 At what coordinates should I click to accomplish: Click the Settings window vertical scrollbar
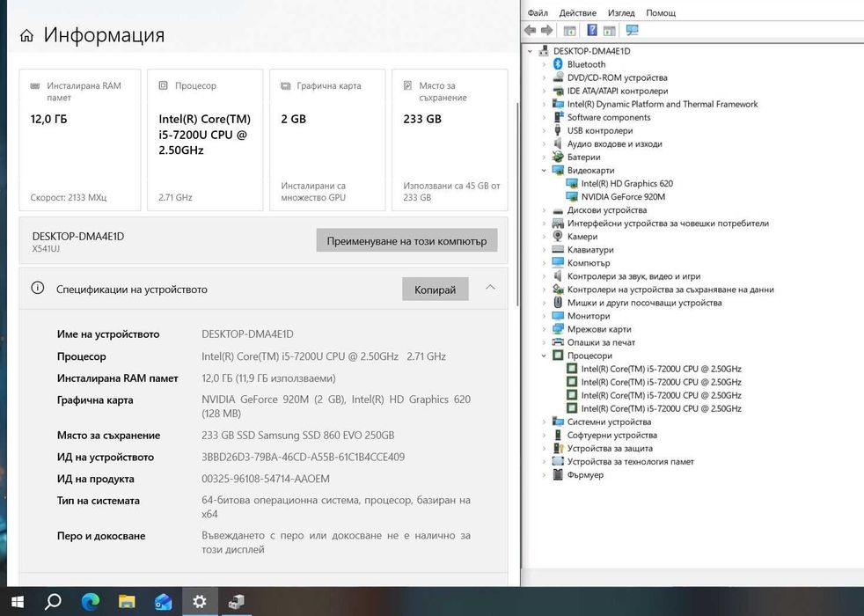(x=516, y=204)
